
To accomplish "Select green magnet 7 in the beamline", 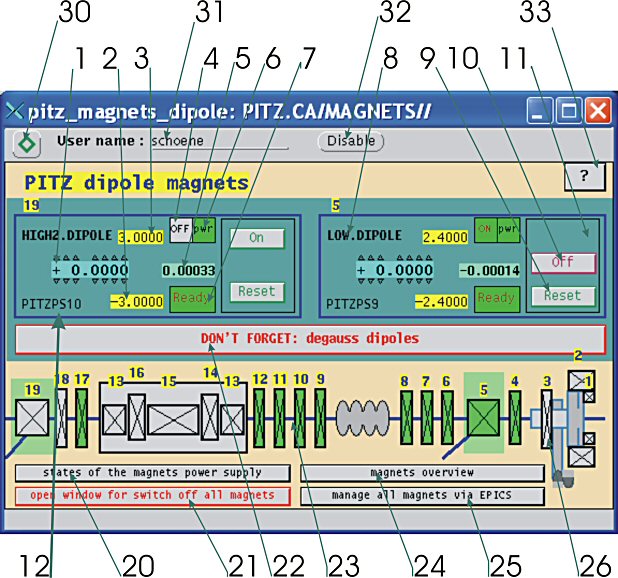I will point(427,418).
